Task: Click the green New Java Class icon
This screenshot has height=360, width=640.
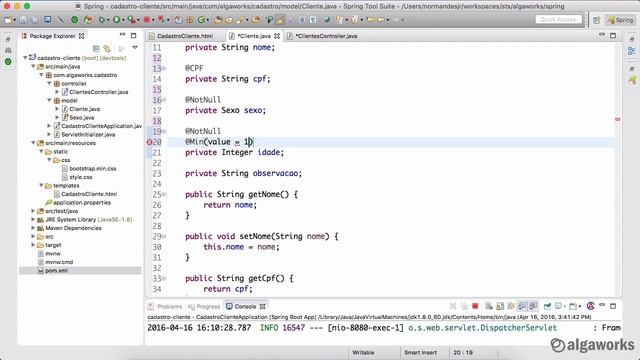Action: (x=200, y=20)
